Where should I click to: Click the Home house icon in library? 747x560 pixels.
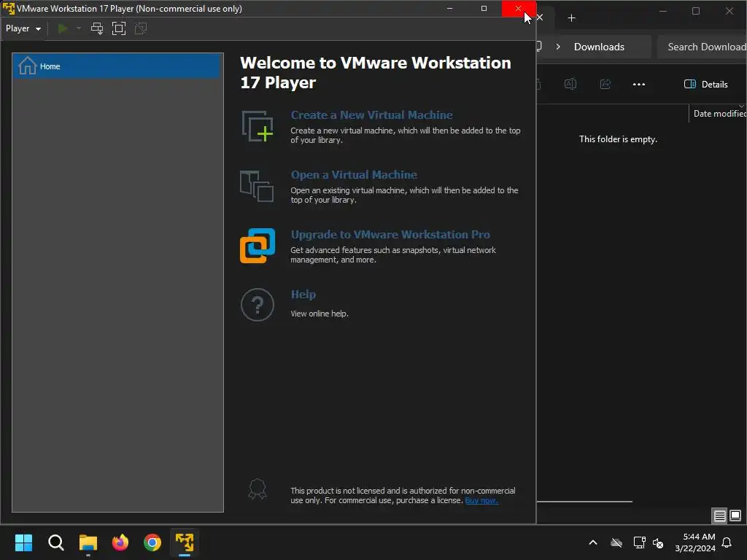[27, 66]
